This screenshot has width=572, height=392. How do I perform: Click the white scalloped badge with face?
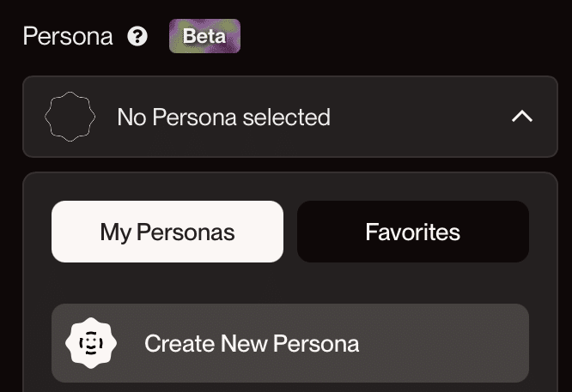click(x=91, y=343)
